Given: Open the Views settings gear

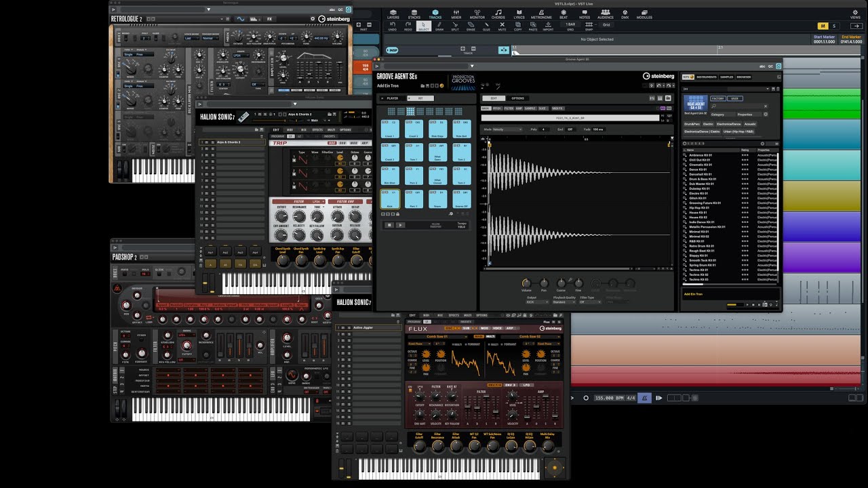Looking at the screenshot, I should tap(855, 14).
